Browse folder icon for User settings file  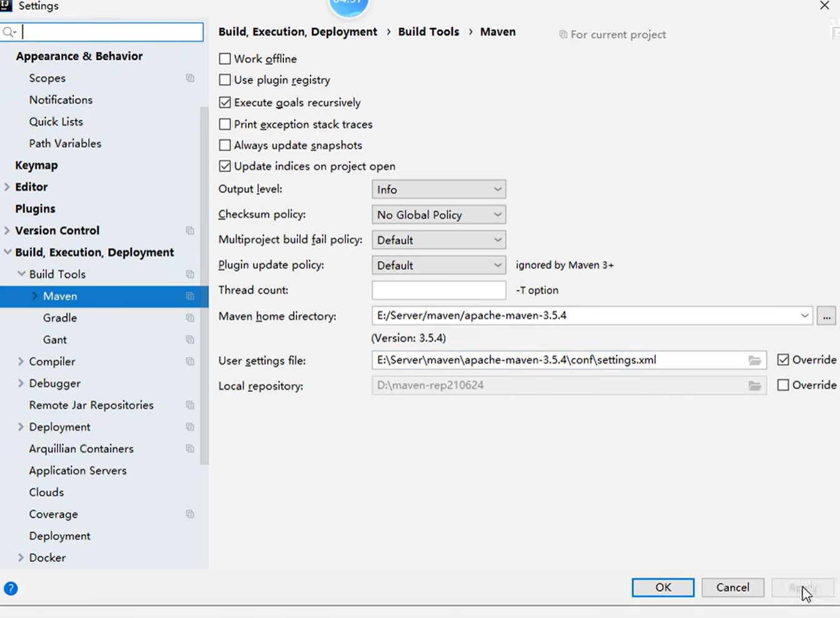(755, 360)
